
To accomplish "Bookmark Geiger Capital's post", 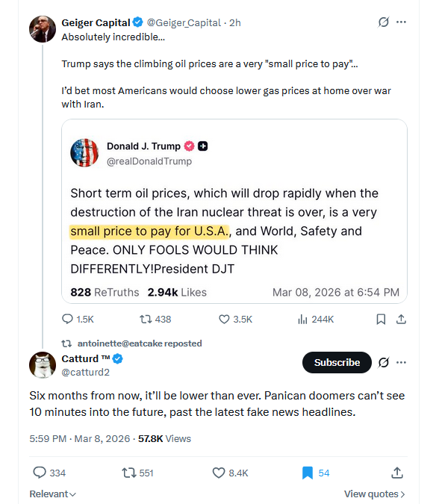I will pyautogui.click(x=381, y=319).
